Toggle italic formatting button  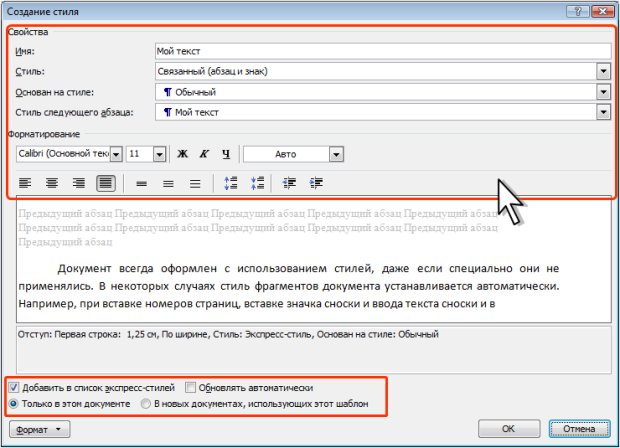click(x=204, y=154)
